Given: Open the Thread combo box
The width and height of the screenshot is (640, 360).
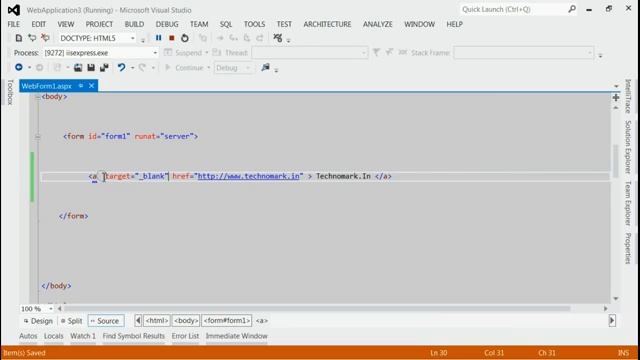Looking at the screenshot, I should pyautogui.click(x=310, y=53).
